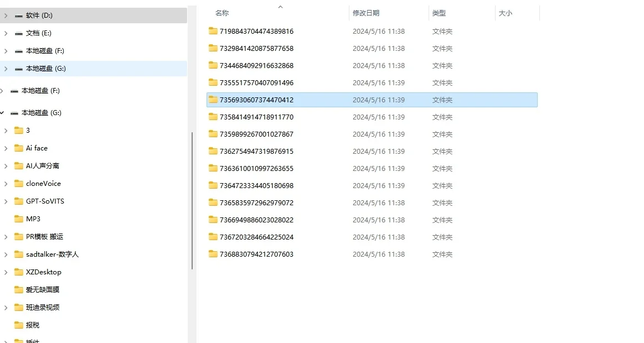Select the 软件 (D:) drive icon
Viewport: 644px width, 343px height.
(x=19, y=15)
